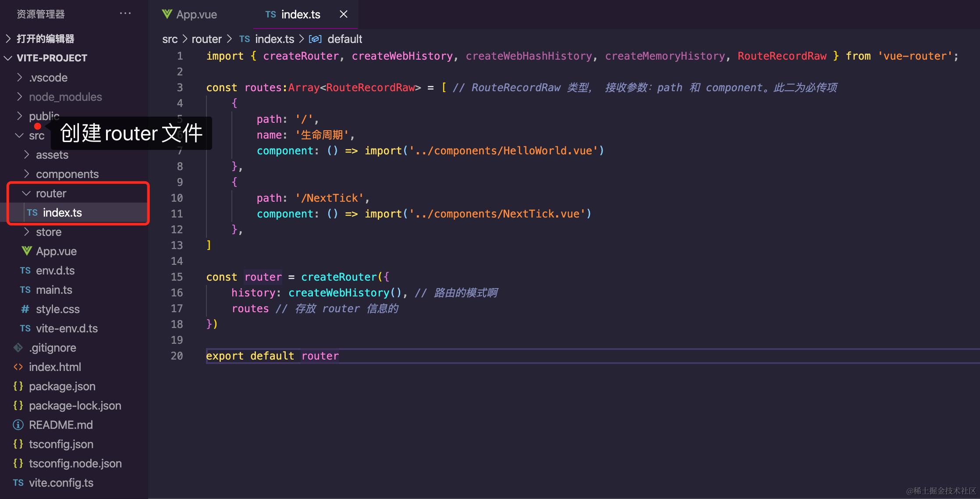Viewport: 980px width, 499px height.
Task: Click createWebHistory() call on line 16
Action: (345, 293)
